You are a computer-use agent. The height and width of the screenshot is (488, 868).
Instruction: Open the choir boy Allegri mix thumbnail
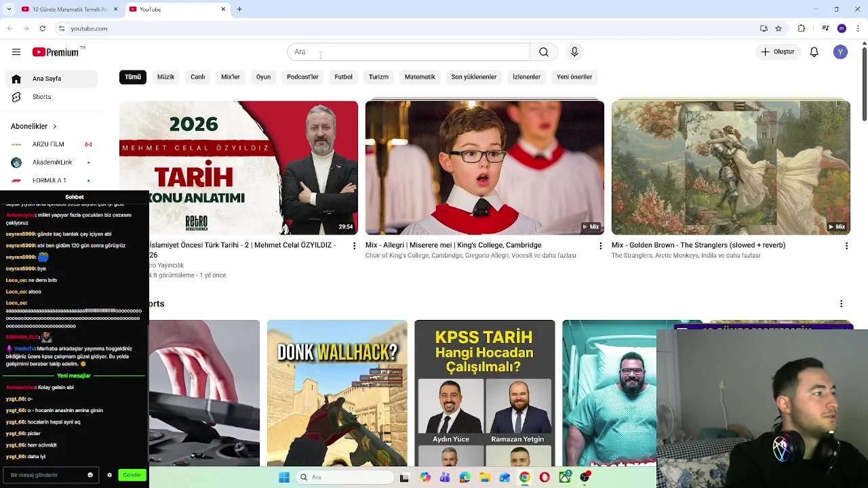(x=485, y=167)
